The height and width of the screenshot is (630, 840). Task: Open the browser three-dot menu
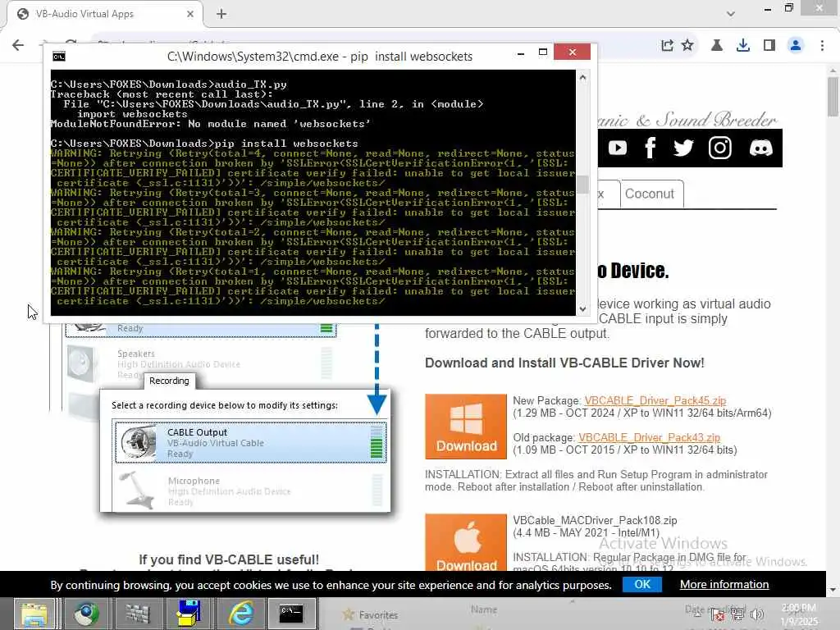(822, 46)
